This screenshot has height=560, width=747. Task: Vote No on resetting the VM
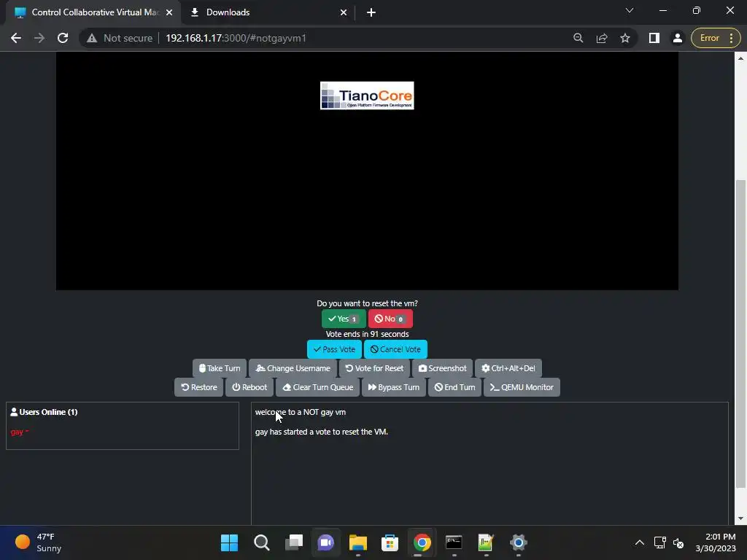coord(390,319)
